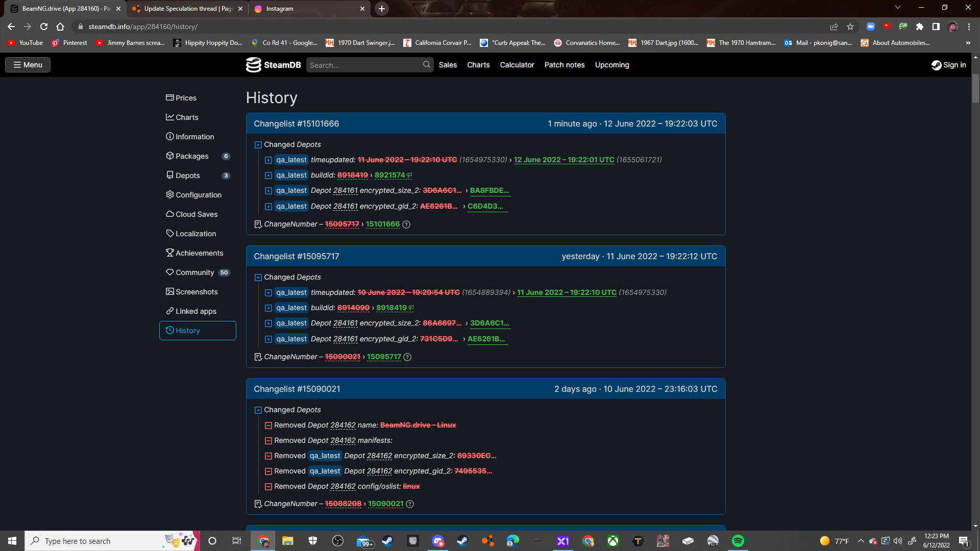980x551 pixels.
Task: Click the SteamDB logo
Action: coord(274,65)
